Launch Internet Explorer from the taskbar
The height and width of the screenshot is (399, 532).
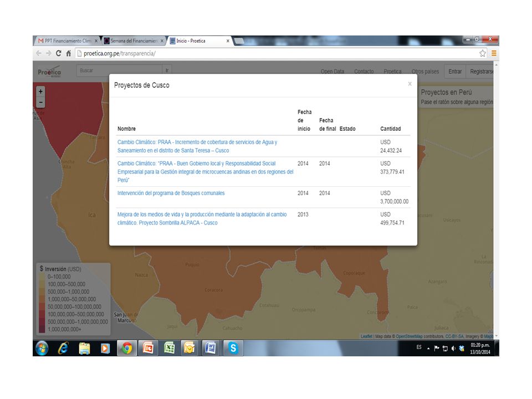[63, 348]
